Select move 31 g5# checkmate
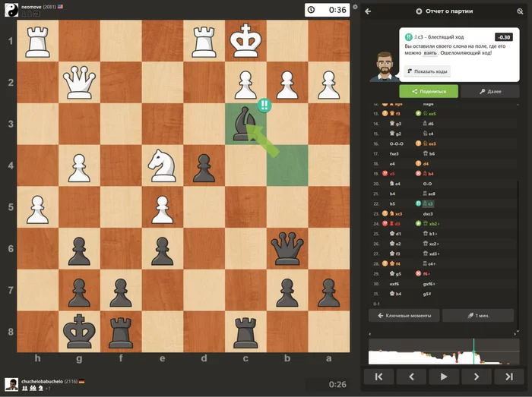This screenshot has height=397, width=532. coord(427,294)
